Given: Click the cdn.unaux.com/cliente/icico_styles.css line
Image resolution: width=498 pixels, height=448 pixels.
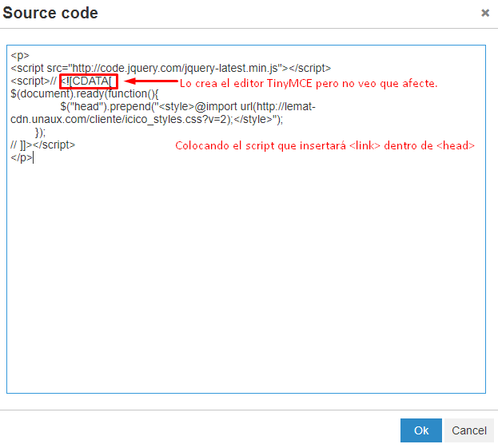Looking at the screenshot, I should point(146,119).
